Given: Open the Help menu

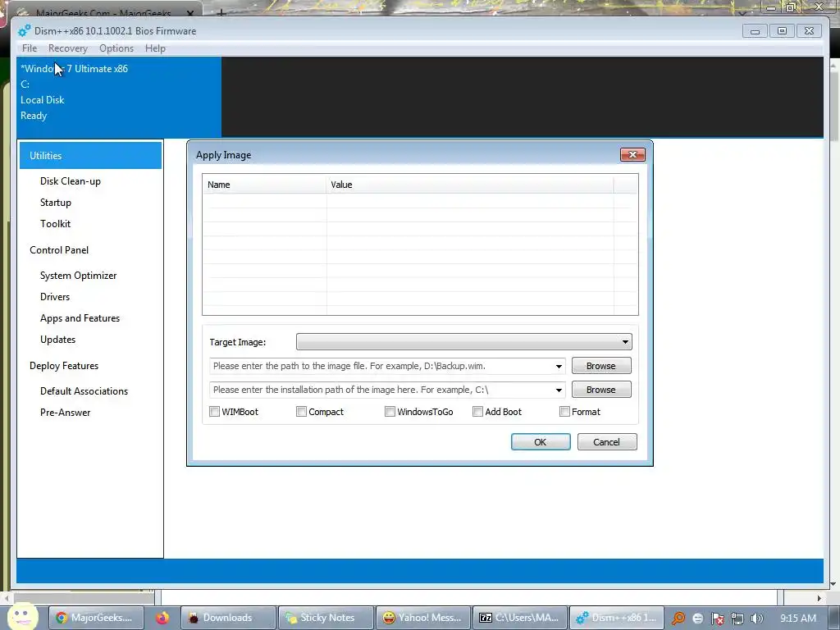Looking at the screenshot, I should pos(155,48).
